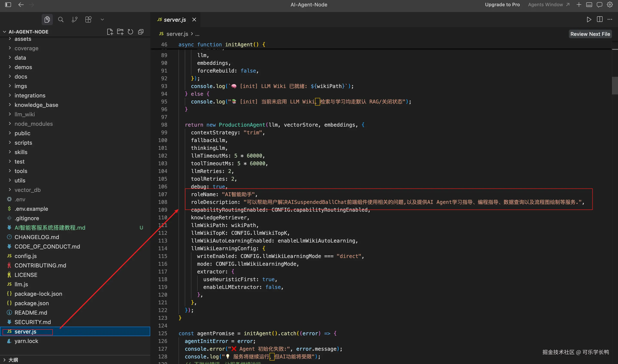The width and height of the screenshot is (618, 364).
Task: Click the Review Next File button
Action: coord(590,34)
